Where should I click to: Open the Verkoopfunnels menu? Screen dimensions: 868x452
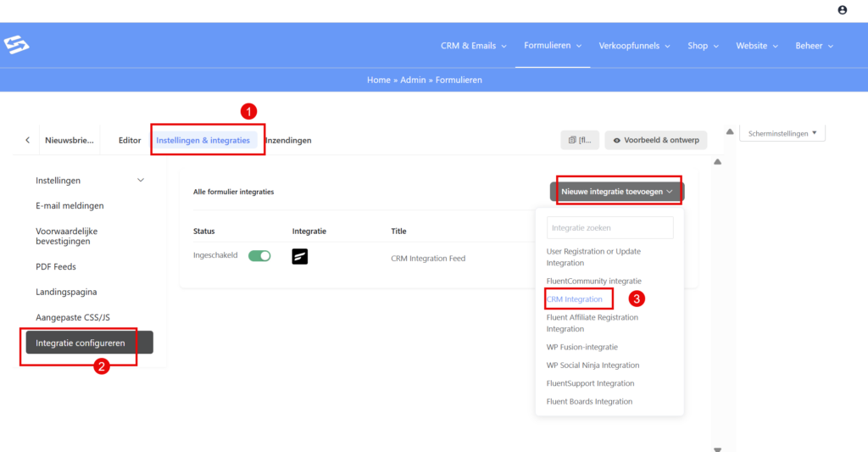[x=634, y=46]
